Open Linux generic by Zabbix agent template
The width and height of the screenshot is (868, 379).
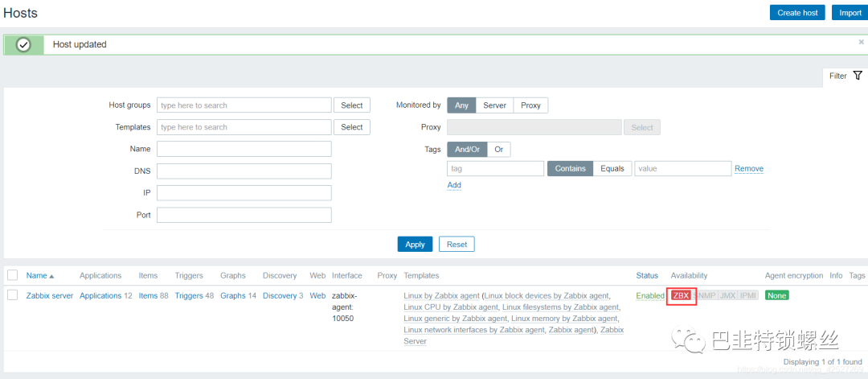point(455,319)
